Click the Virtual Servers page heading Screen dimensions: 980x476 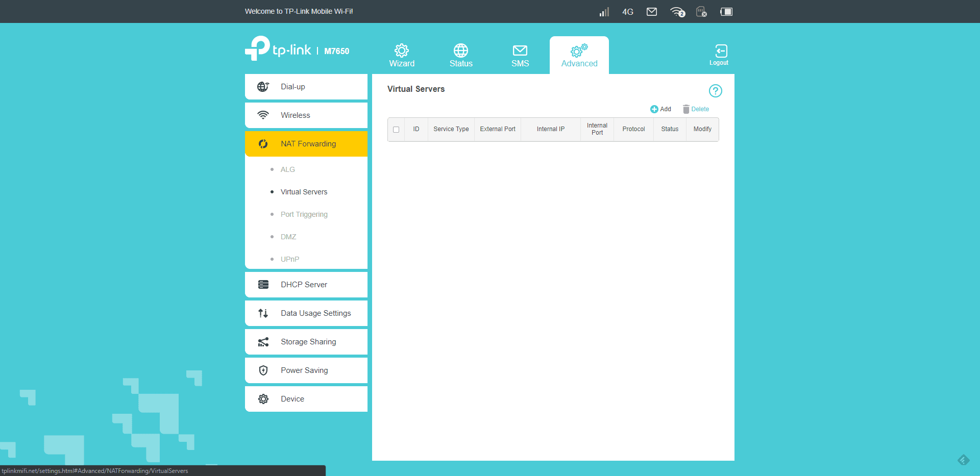(x=416, y=89)
